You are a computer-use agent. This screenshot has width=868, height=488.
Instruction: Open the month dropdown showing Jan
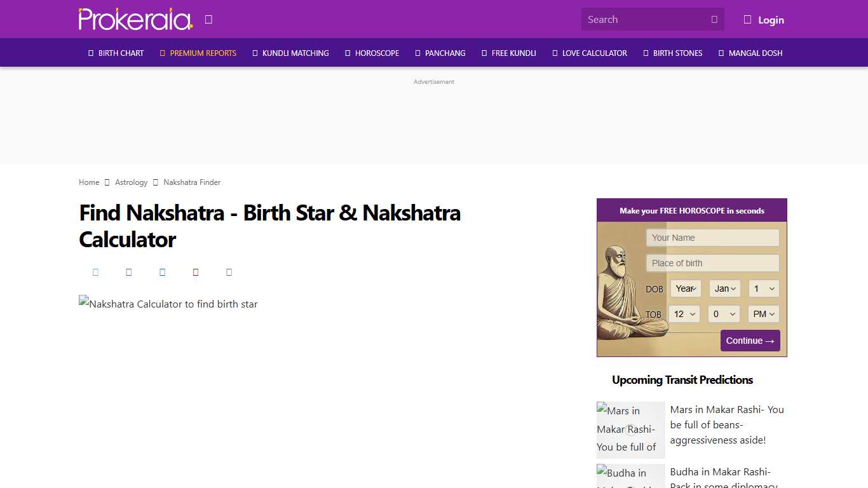click(x=724, y=288)
